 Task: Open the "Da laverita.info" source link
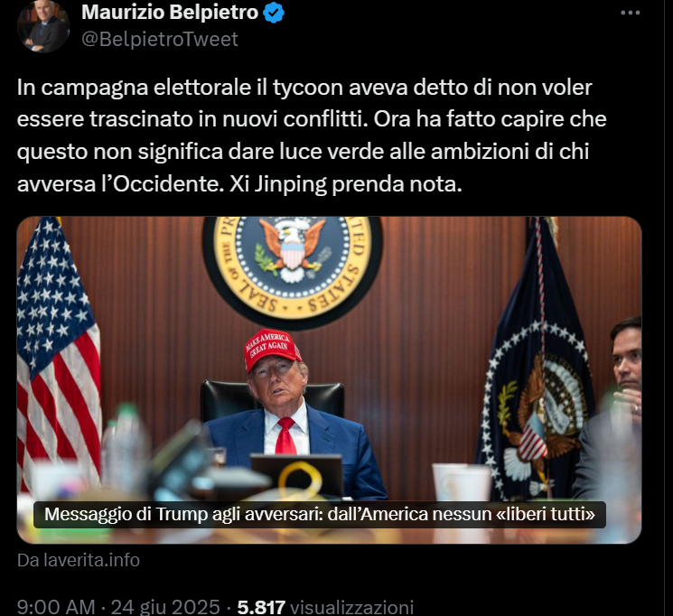click(x=79, y=560)
